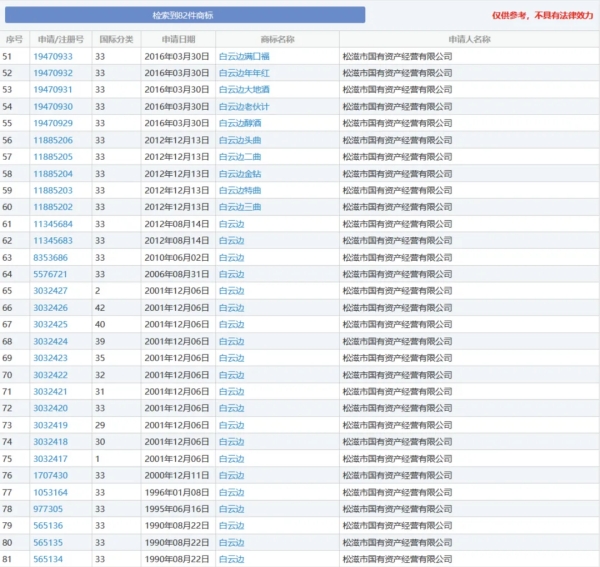Open the 白云边特曲 trademark details
This screenshot has height=567, width=600.
click(x=241, y=190)
